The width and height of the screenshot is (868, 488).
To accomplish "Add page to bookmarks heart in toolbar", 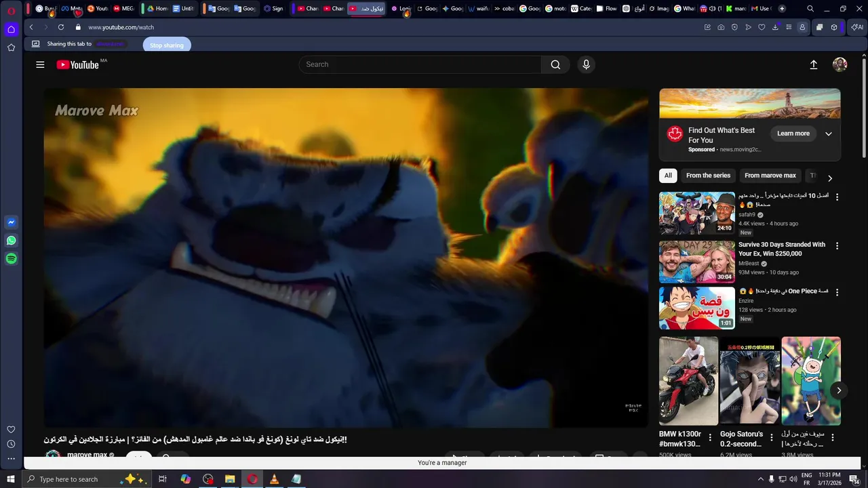I will click(762, 27).
